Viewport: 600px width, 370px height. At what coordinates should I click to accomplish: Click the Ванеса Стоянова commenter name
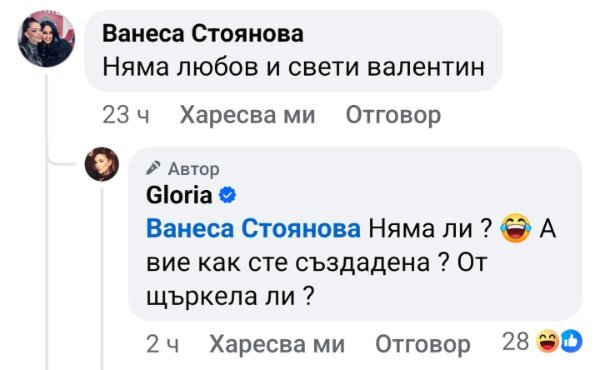[x=203, y=33]
